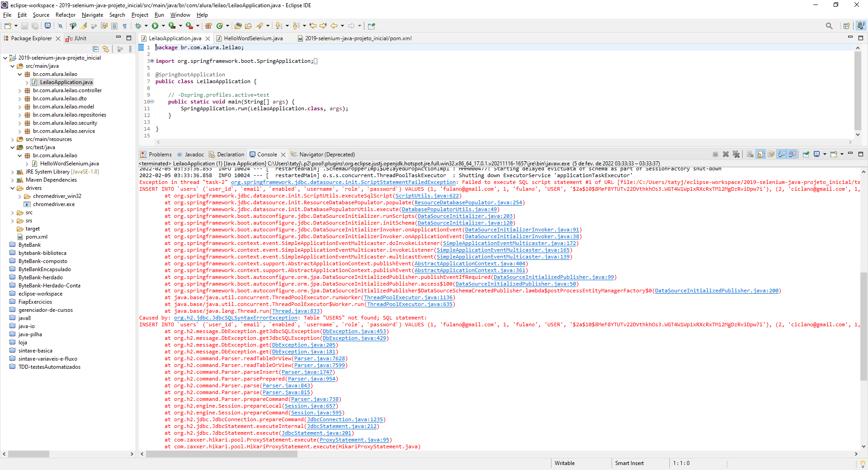This screenshot has height=470, width=868.
Task: Click the Console vertical scrollbar thumb
Action: 863,327
